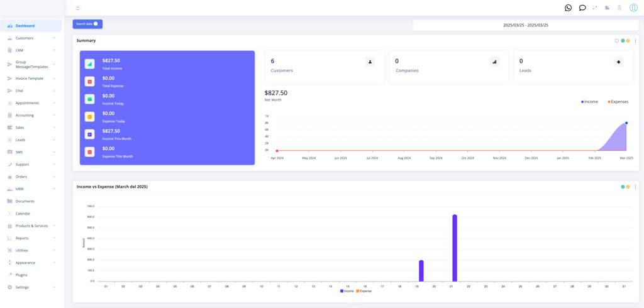Click the Leads card icon

618,62
